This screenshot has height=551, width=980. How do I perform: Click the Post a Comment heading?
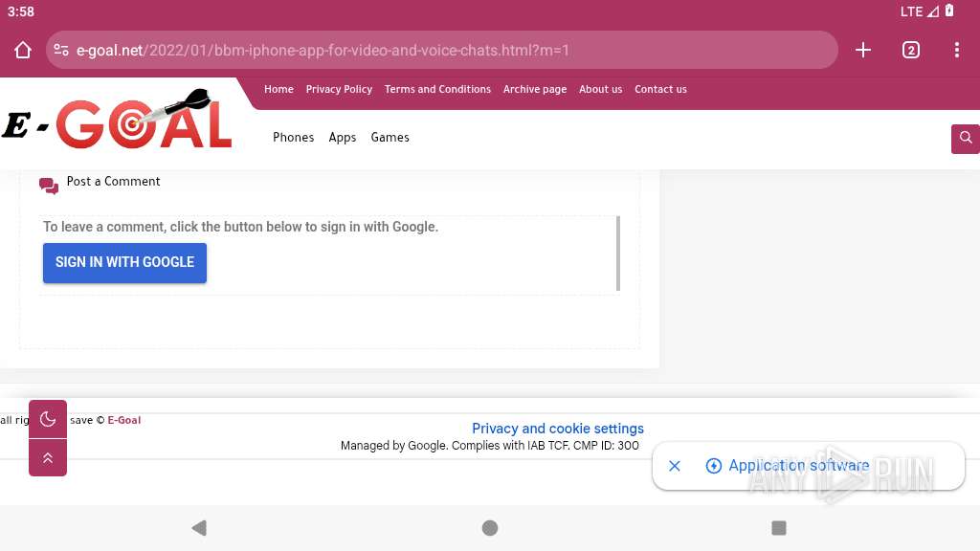[113, 182]
